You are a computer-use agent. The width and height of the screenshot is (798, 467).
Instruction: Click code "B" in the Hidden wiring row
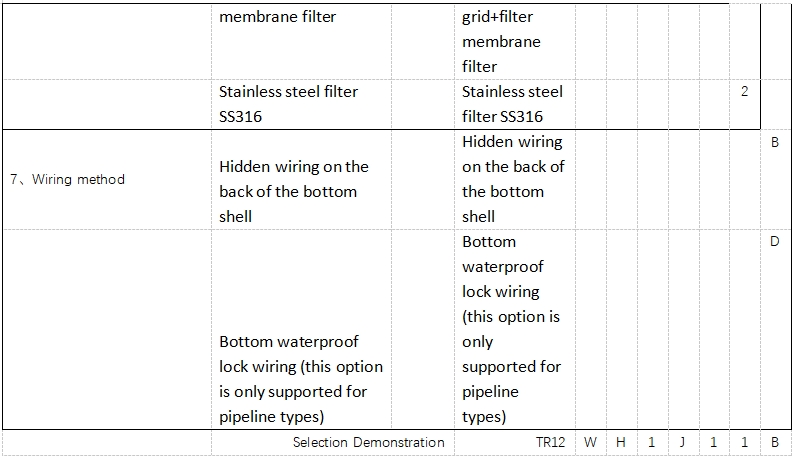click(x=775, y=143)
